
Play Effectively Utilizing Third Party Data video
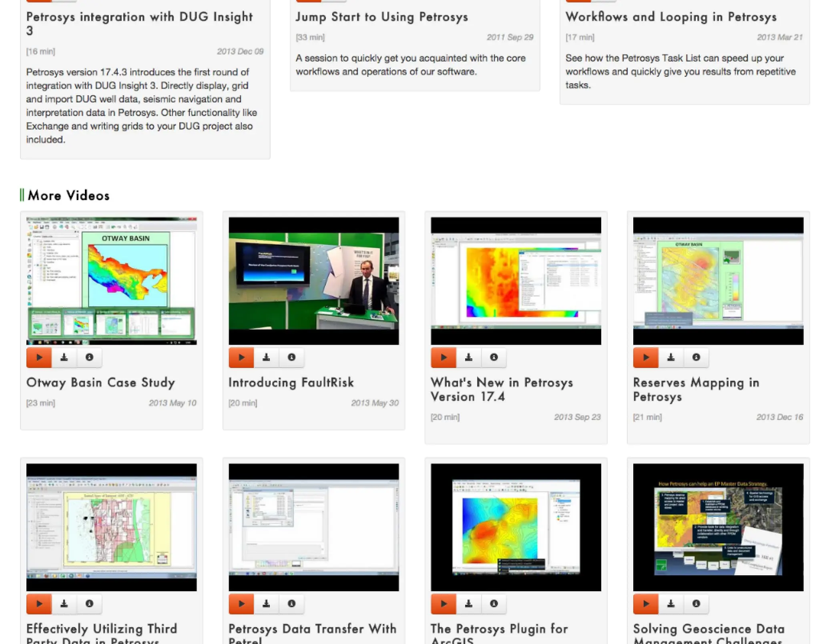point(39,604)
